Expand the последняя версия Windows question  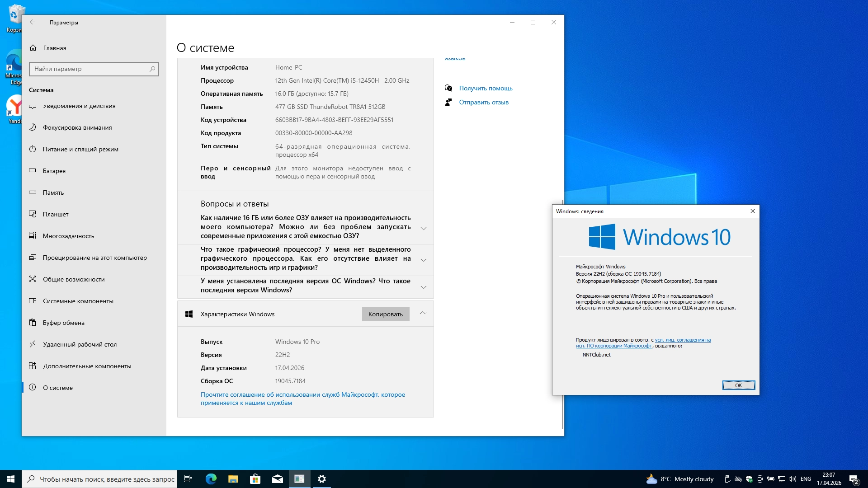[423, 287]
